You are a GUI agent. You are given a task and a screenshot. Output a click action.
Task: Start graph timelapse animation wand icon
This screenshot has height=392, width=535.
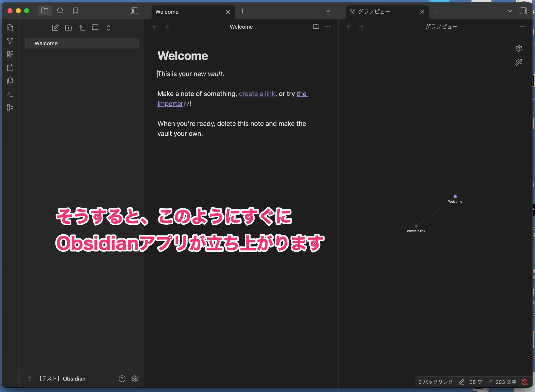[x=519, y=62]
